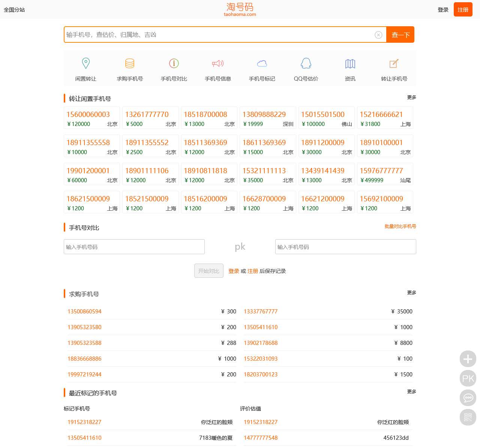
Task: Open listing 18901111106 priced ¥12000
Action: click(x=150, y=174)
